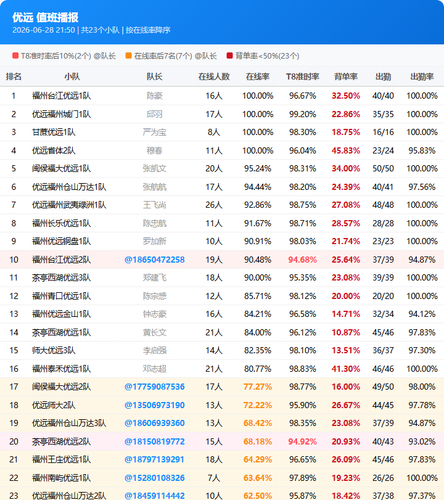The width and height of the screenshot is (444, 500).
Task: Click rank number 23 cell
Action: pos(14,496)
